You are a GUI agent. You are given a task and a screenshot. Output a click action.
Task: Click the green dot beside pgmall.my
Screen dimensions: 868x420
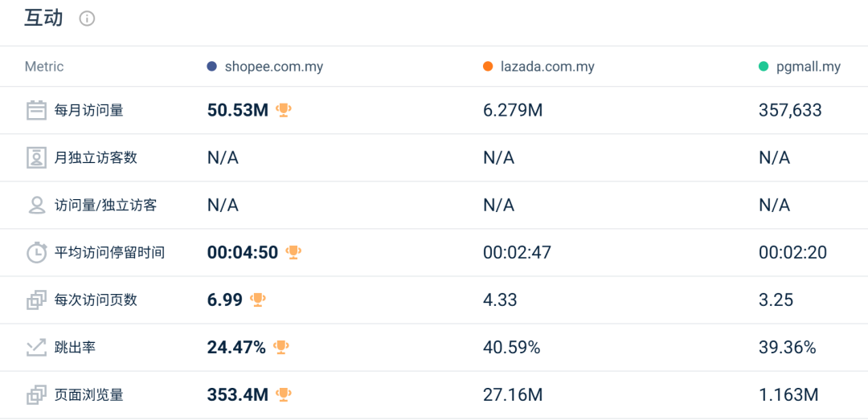click(x=764, y=67)
